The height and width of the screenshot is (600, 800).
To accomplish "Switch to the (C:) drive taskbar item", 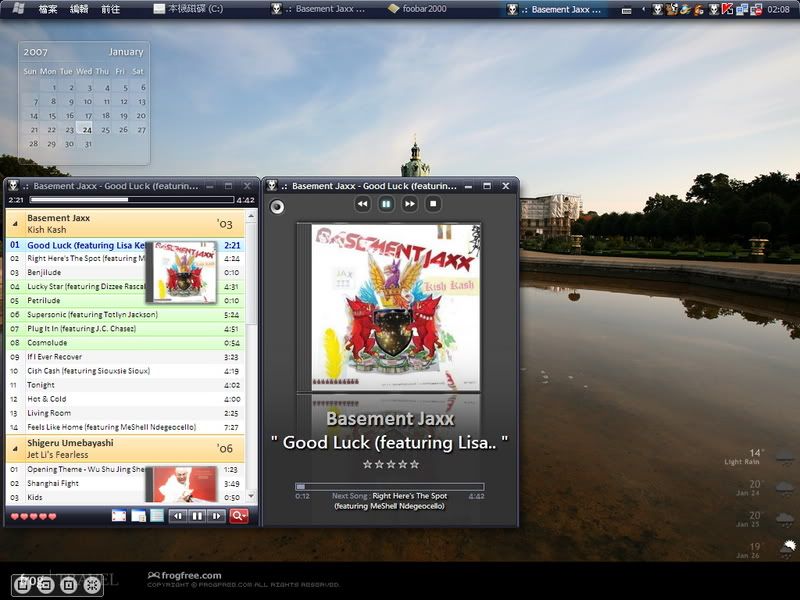I will click(x=189, y=9).
